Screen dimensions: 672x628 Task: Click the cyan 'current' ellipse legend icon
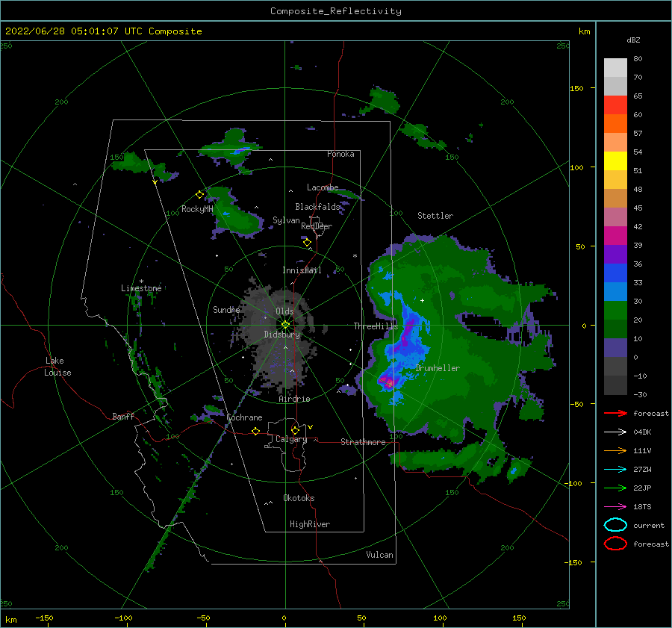(x=615, y=525)
